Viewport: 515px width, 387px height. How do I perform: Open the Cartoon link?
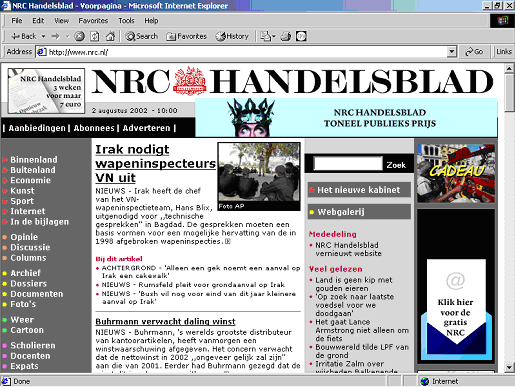click(x=27, y=330)
